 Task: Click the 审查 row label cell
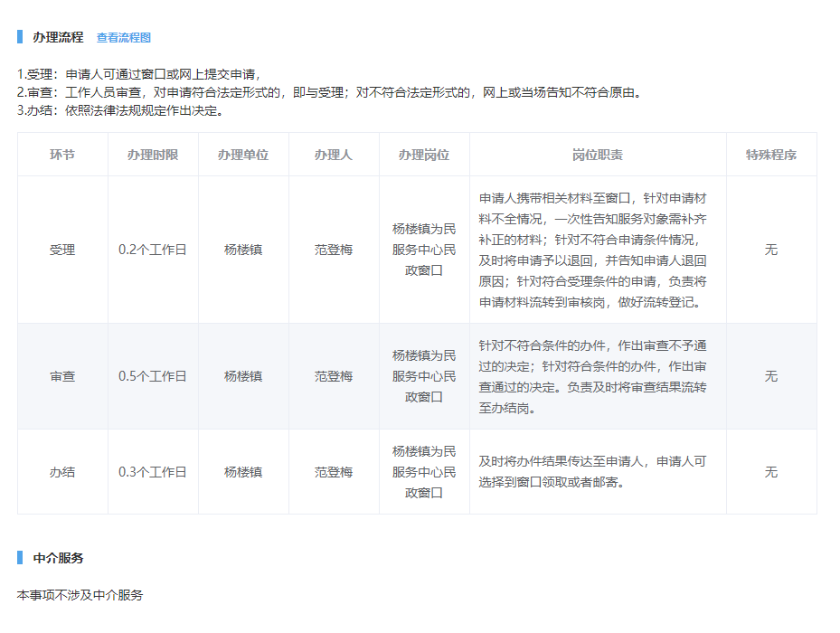62,376
